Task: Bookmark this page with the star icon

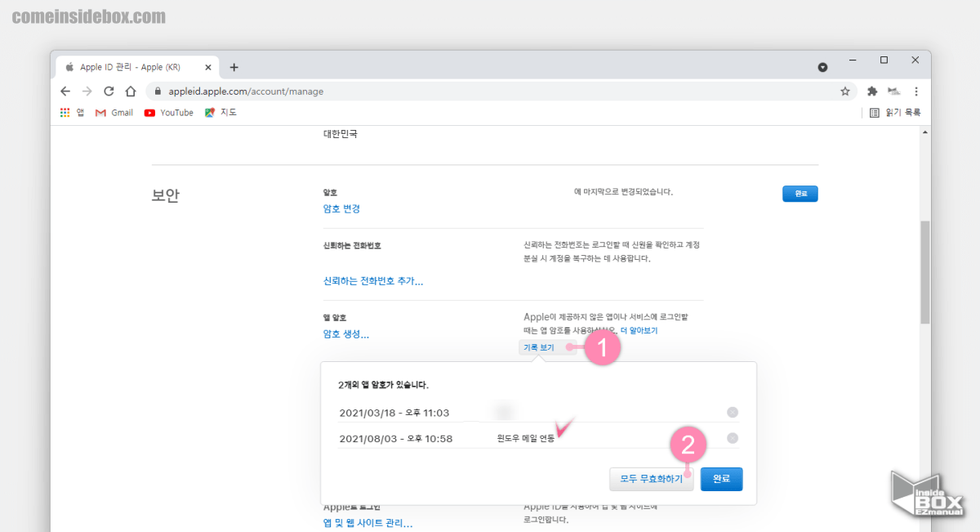Action: (845, 92)
